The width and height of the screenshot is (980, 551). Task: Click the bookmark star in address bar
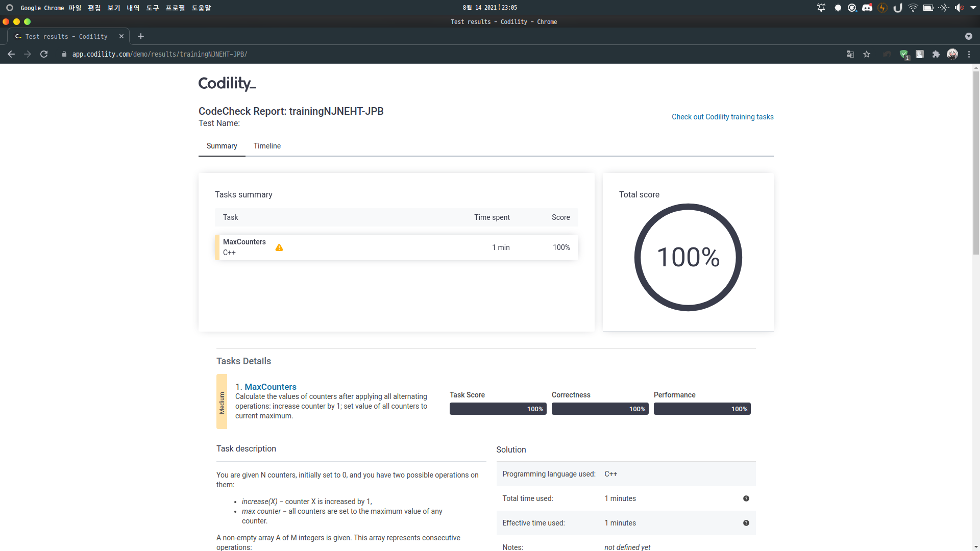coord(867,54)
